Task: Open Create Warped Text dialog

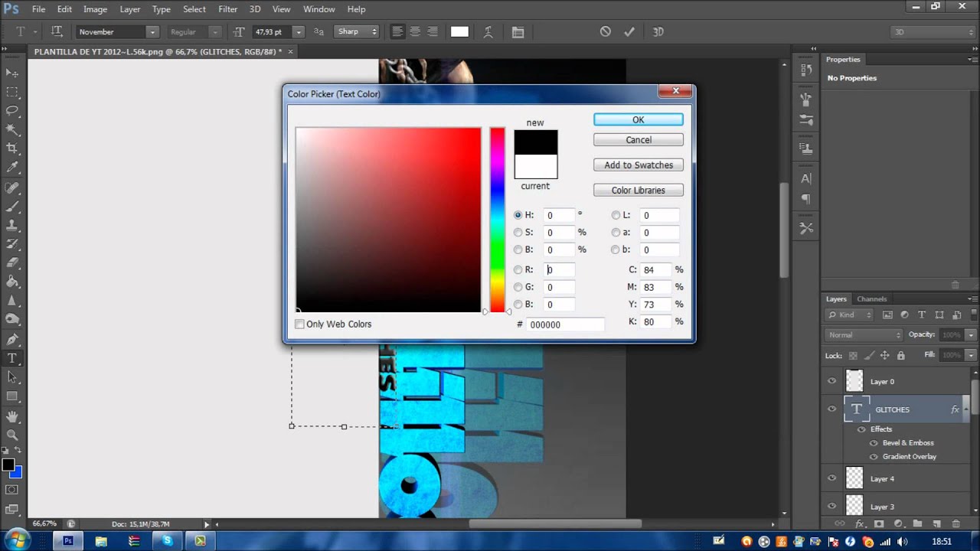Action: point(490,32)
